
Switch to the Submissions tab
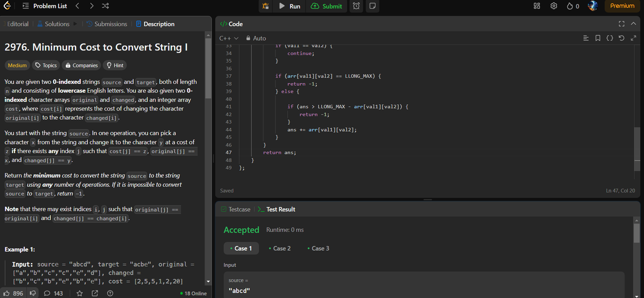tap(106, 24)
